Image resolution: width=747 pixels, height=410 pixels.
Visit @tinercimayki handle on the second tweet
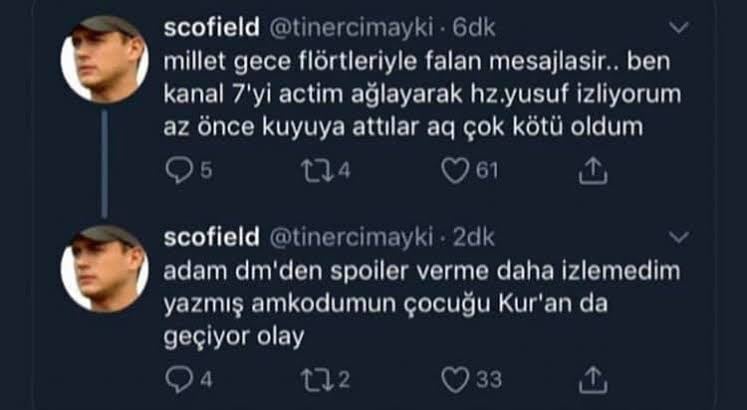[x=346, y=238]
